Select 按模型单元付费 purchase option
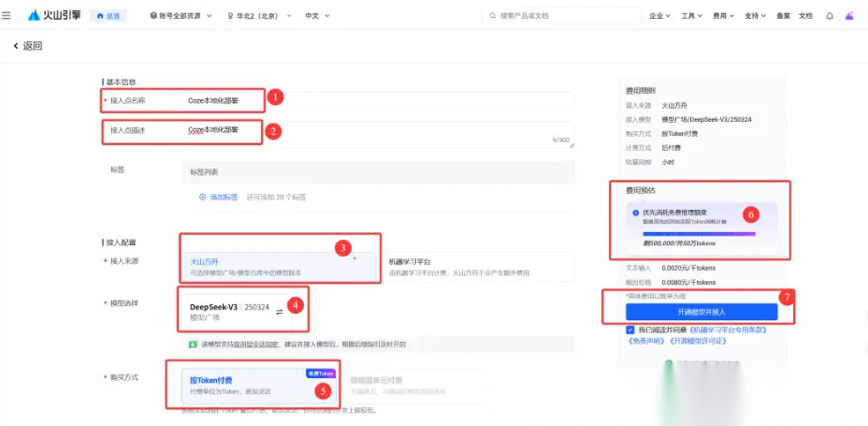Image resolution: width=868 pixels, height=426 pixels. [x=412, y=385]
